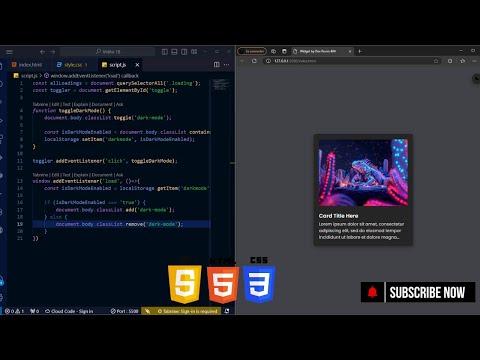Open browser tab actions icon

pos(284,51)
